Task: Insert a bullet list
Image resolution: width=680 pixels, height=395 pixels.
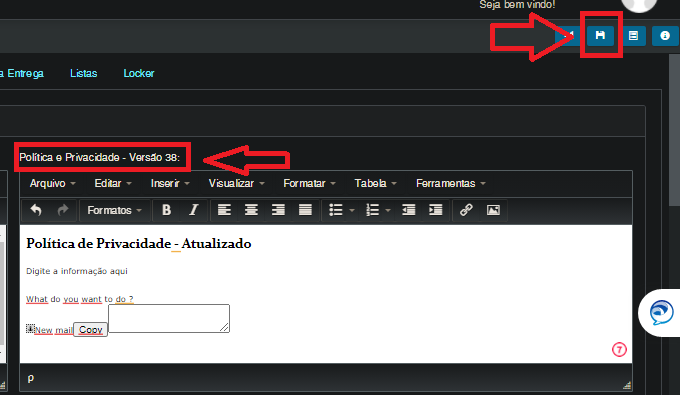Action: point(336,210)
